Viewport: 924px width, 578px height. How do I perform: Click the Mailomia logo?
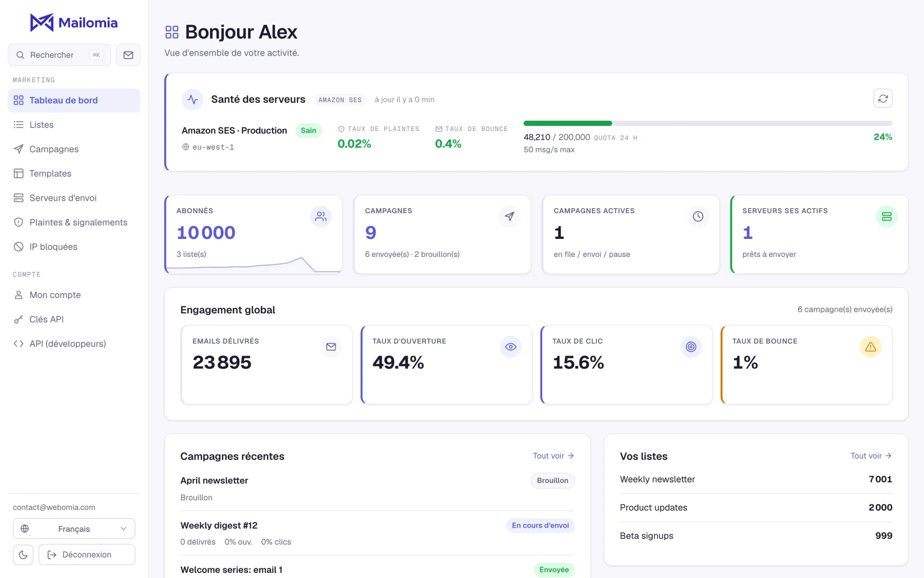click(x=74, y=23)
